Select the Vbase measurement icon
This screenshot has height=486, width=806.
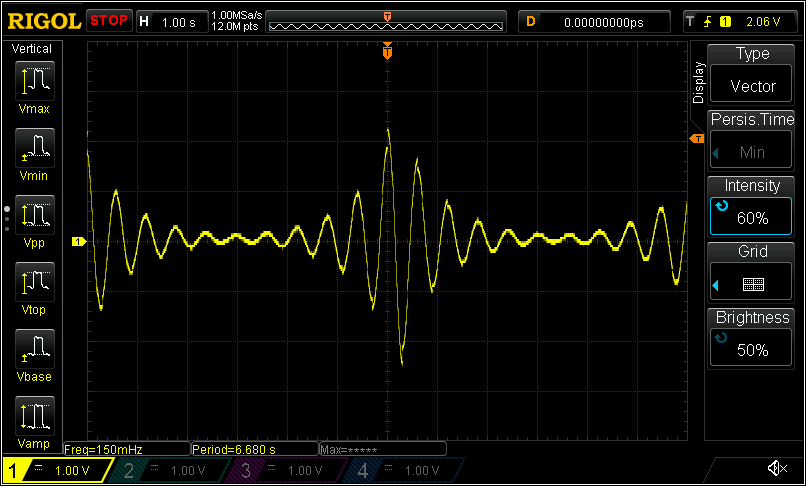(33, 352)
